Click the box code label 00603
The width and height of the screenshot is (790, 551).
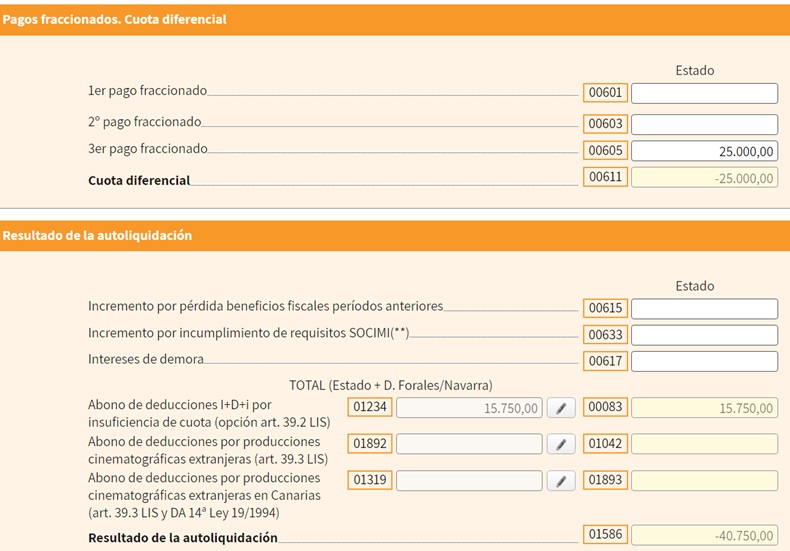tap(605, 124)
